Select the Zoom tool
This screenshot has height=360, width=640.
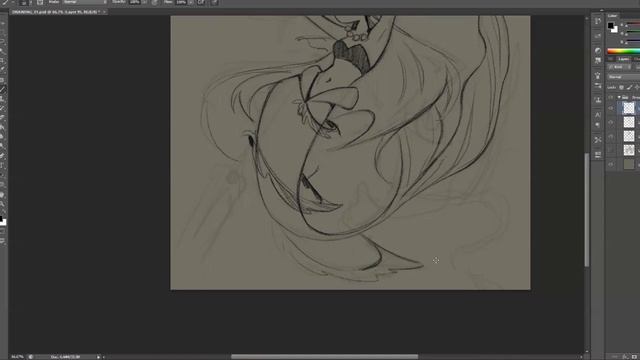(3, 204)
